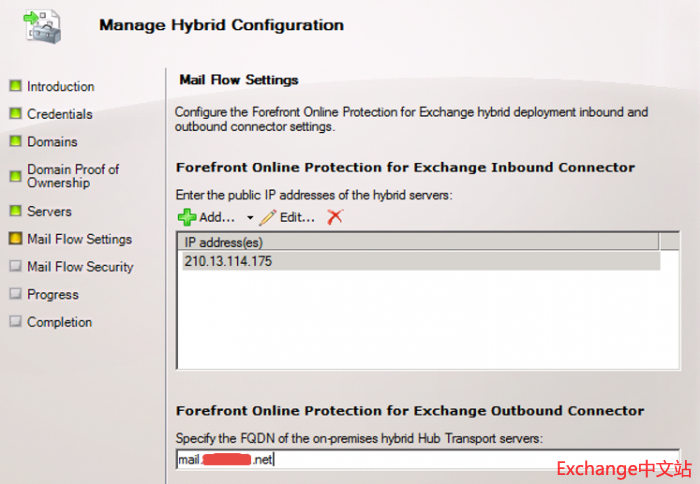Click the Manage Hybrid Configuration wizard icon

39,25
